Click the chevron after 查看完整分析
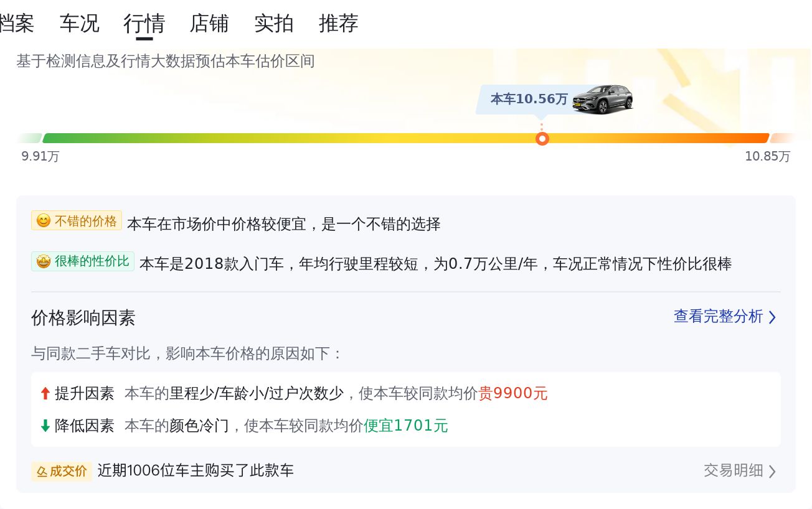The height and width of the screenshot is (509, 812). (x=773, y=317)
